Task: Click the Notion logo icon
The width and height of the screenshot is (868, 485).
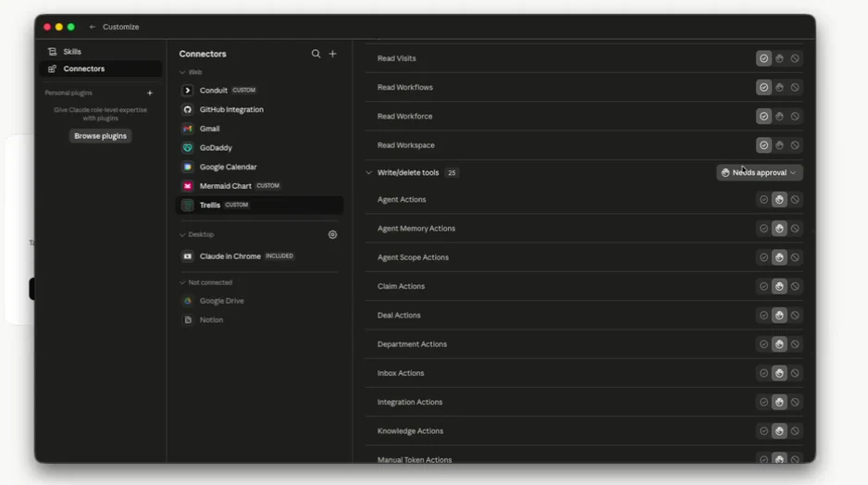Action: click(188, 320)
